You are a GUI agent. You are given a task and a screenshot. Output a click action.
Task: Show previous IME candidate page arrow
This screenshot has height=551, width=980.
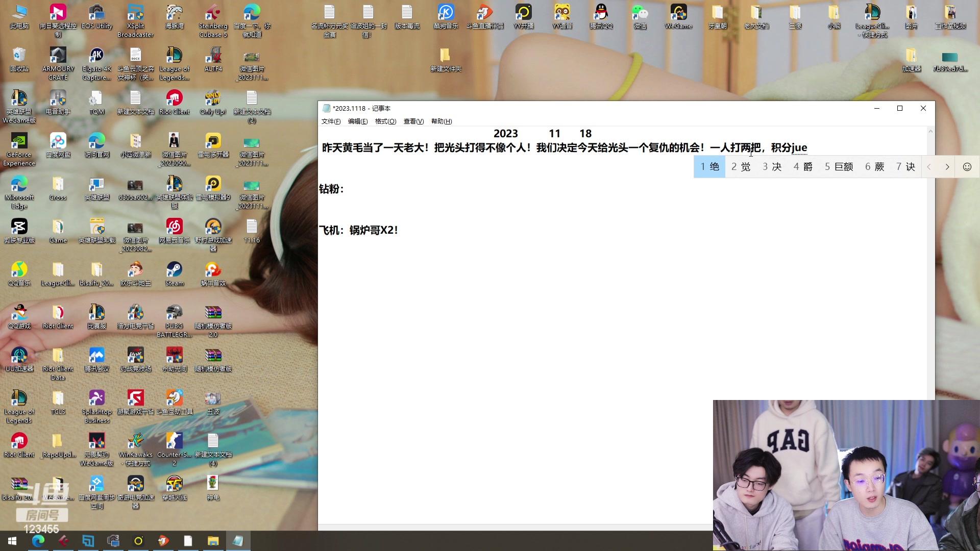point(929,167)
